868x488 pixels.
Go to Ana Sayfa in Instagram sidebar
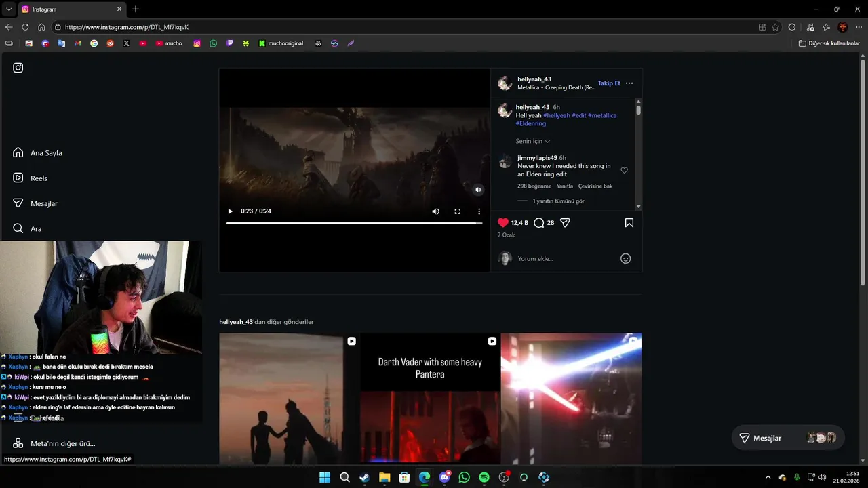coord(37,152)
